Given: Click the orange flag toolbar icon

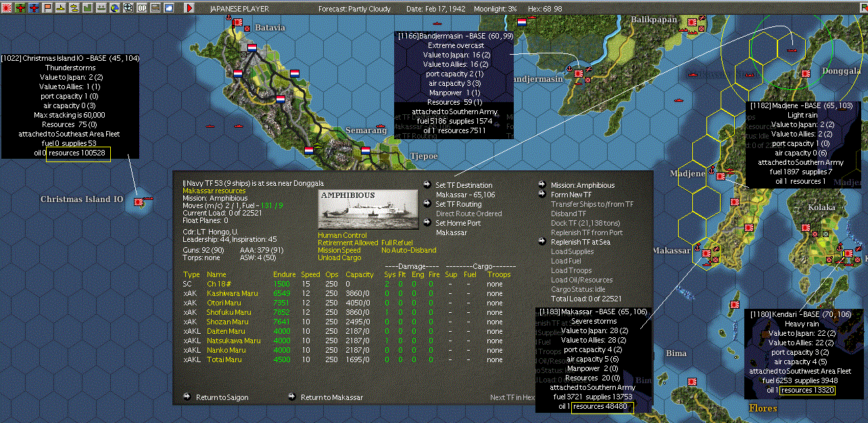Looking at the screenshot, I should 47,8.
